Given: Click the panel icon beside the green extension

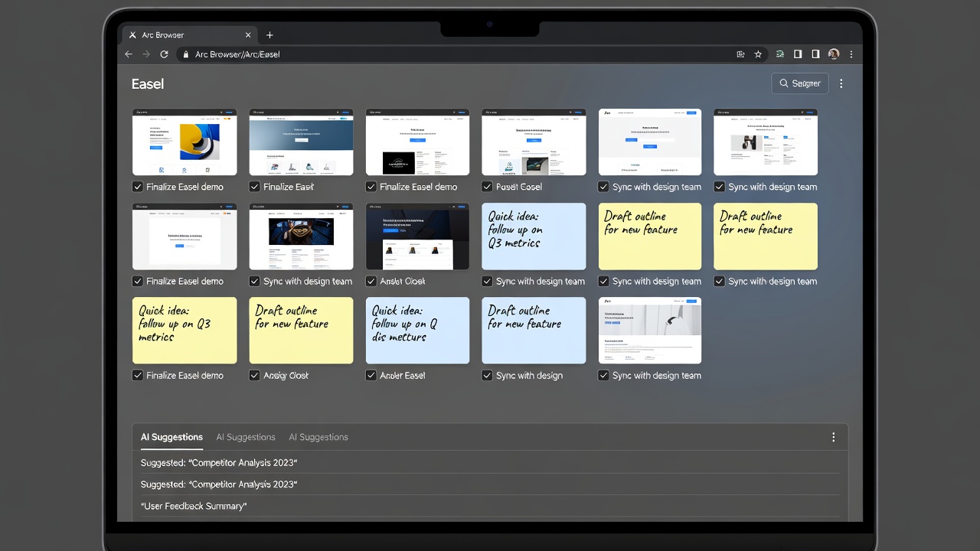Looking at the screenshot, I should point(798,54).
